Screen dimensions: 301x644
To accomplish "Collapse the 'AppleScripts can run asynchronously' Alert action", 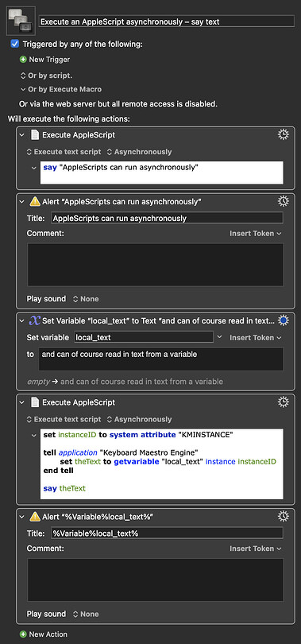I will click(23, 202).
